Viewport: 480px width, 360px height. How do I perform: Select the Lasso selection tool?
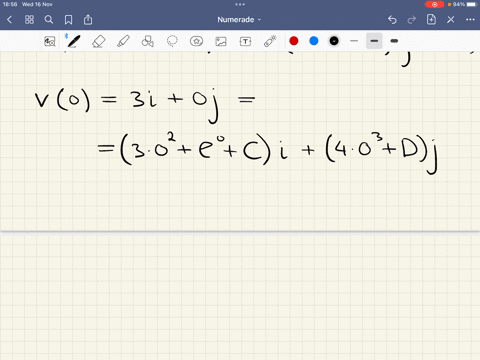coord(172,41)
